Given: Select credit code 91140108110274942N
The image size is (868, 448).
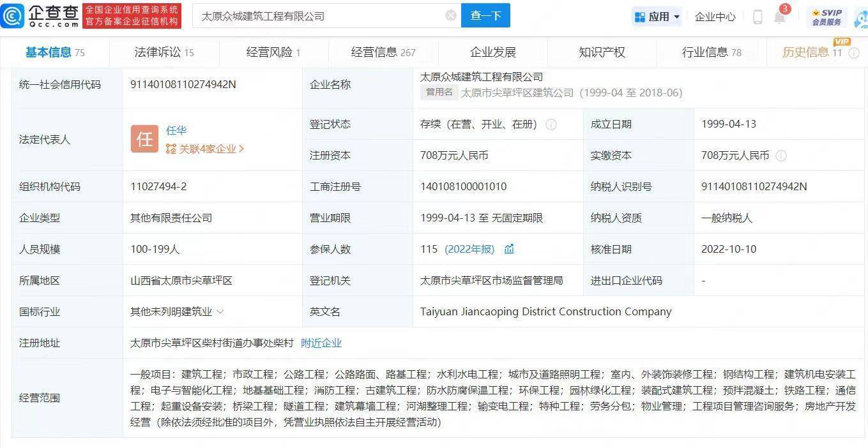Looking at the screenshot, I should (x=183, y=85).
